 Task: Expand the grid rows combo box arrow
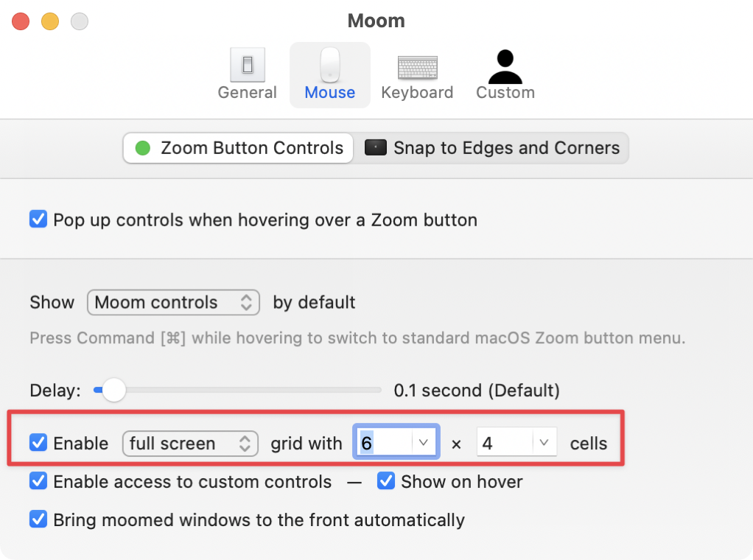(x=544, y=442)
